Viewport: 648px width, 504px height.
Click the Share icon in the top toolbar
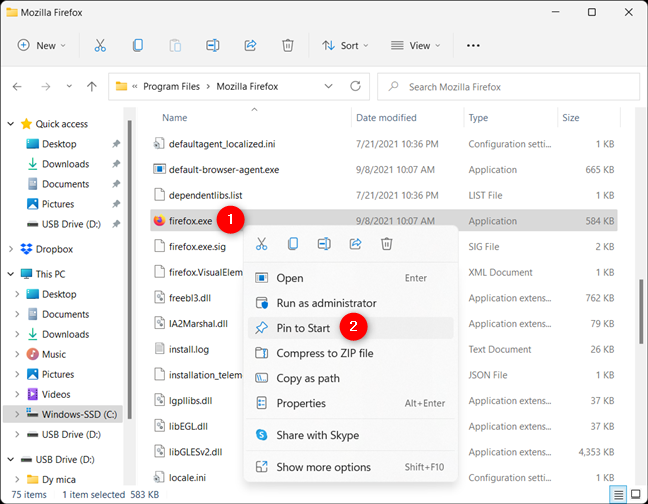click(250, 45)
